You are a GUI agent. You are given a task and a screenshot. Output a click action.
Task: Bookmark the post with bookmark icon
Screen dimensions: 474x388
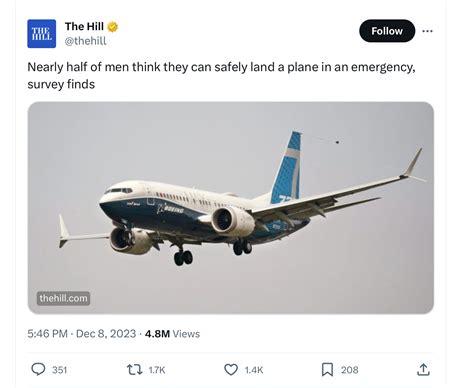pos(327,370)
